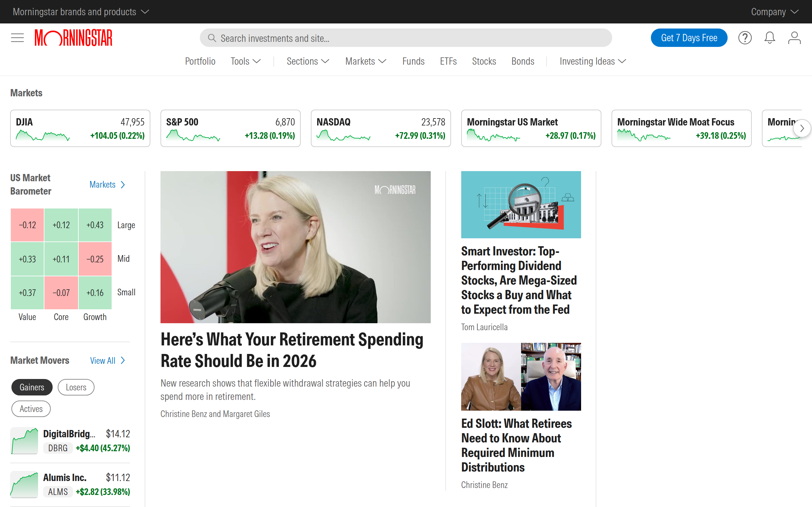Open the Investing Ideas dropdown menu
This screenshot has height=507, width=812.
pos(593,61)
